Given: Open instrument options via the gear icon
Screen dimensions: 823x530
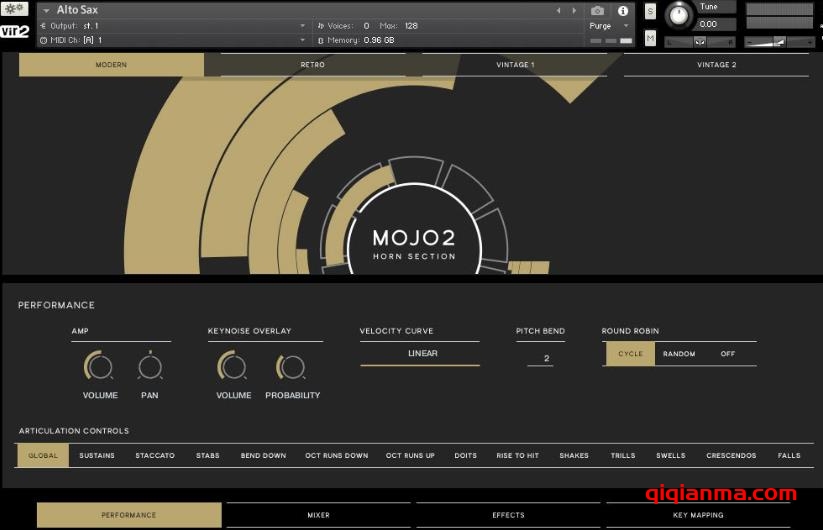Looking at the screenshot, I should tap(14, 8).
